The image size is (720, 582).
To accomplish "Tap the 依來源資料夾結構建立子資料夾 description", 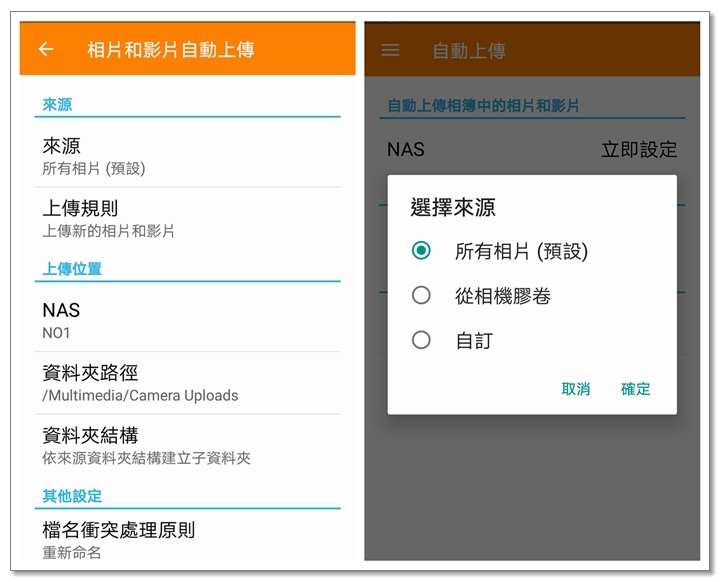I will coord(146,458).
